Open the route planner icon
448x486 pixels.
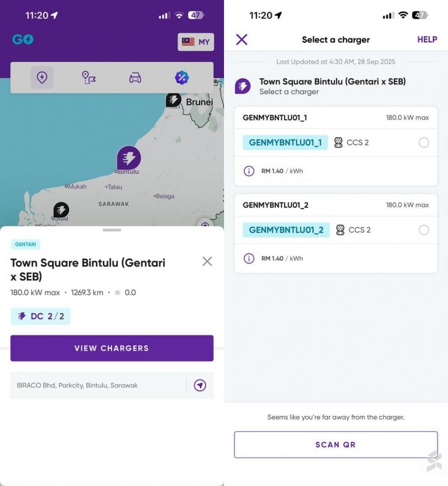point(88,77)
